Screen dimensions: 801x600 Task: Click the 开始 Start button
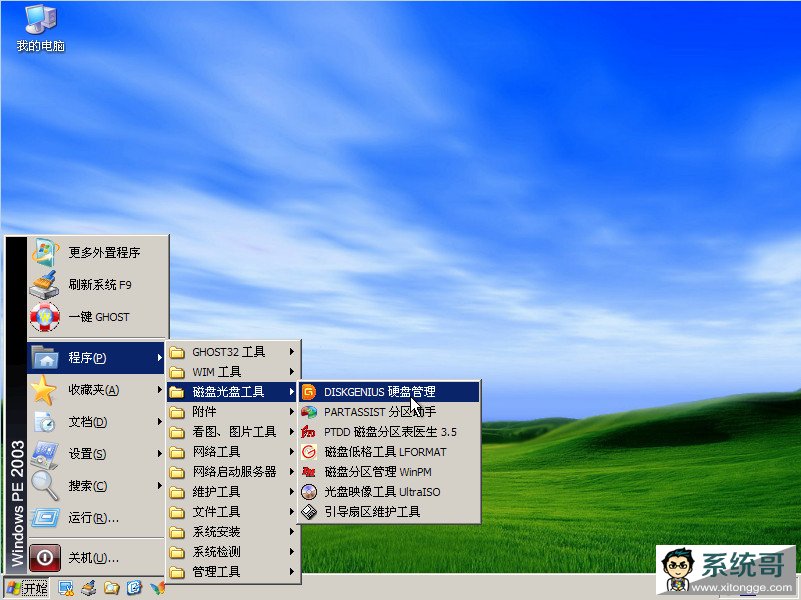pos(27,588)
